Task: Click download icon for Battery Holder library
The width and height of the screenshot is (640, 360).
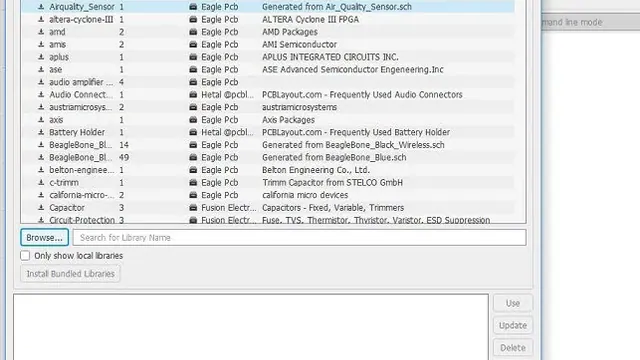Action: pos(41,132)
